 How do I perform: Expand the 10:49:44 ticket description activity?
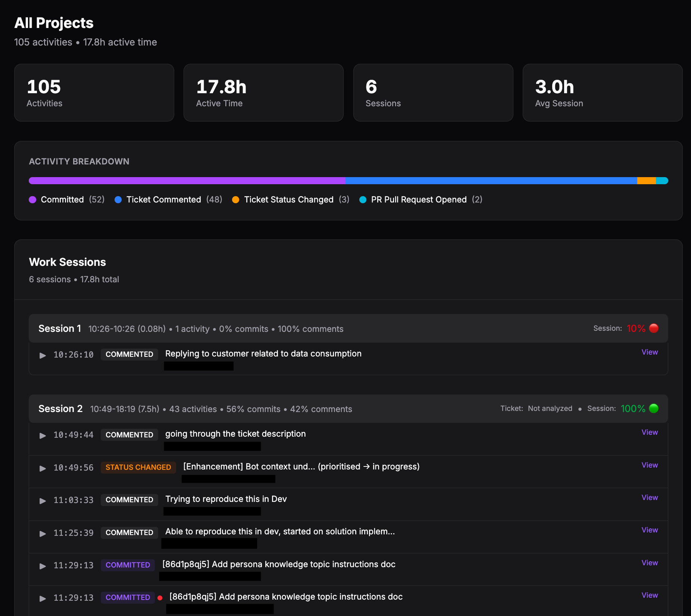(x=43, y=435)
